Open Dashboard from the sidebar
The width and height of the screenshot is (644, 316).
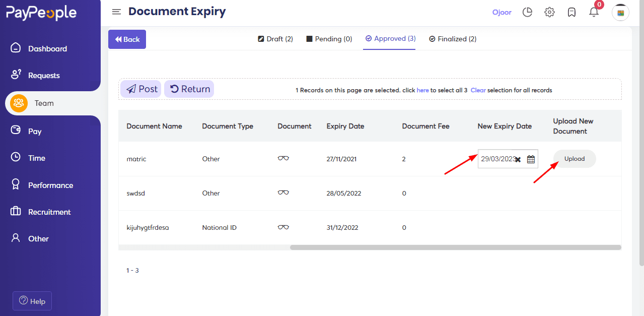pos(49,48)
